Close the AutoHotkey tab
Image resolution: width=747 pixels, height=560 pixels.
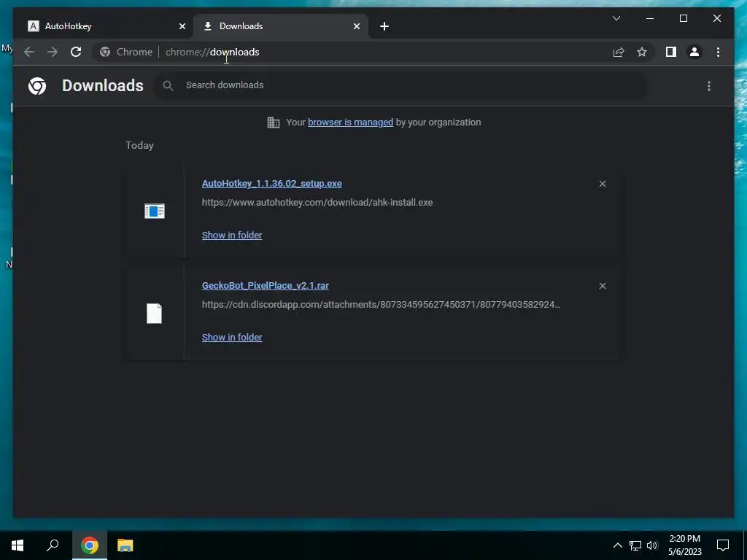point(182,26)
